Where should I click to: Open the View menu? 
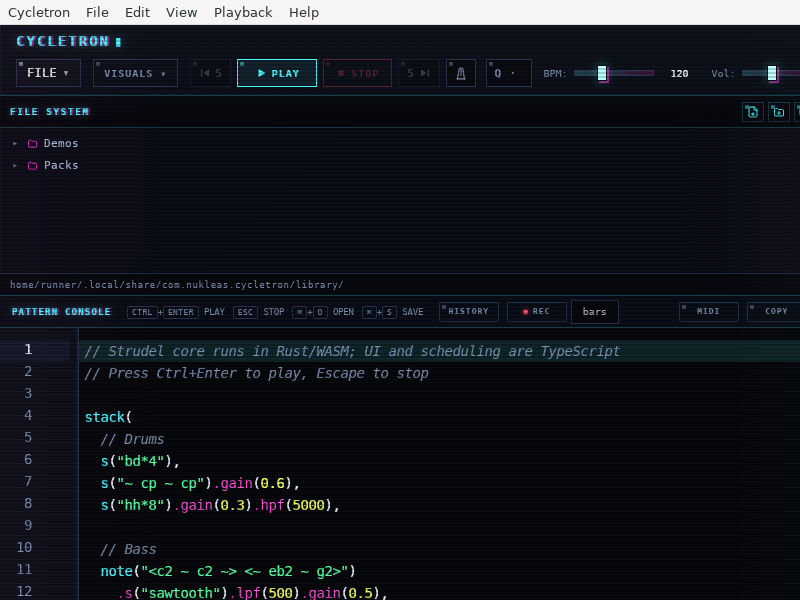point(181,12)
